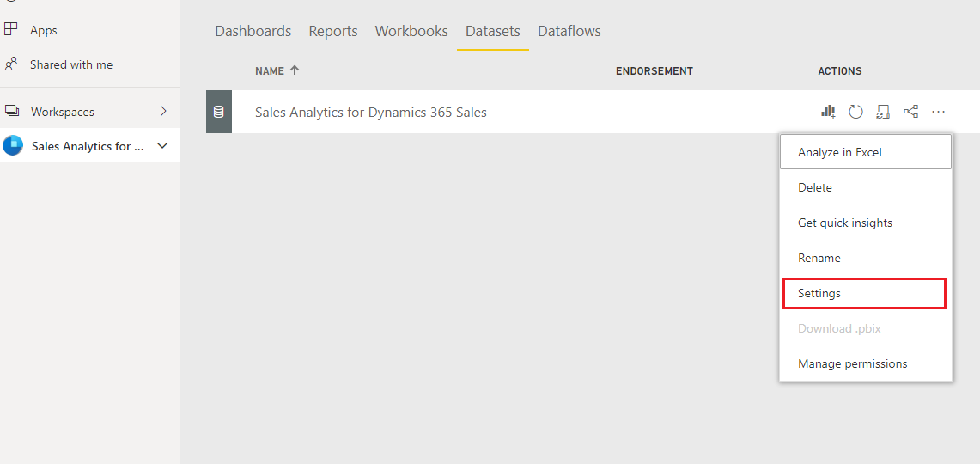Open Settings from the dataset menu
Screen dimensions: 980x464
[864, 293]
